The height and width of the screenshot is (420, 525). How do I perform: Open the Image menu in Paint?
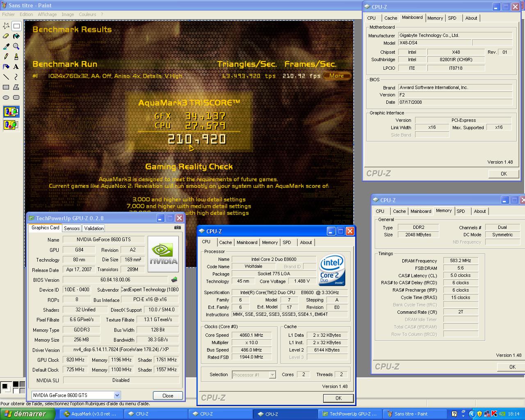pos(68,14)
